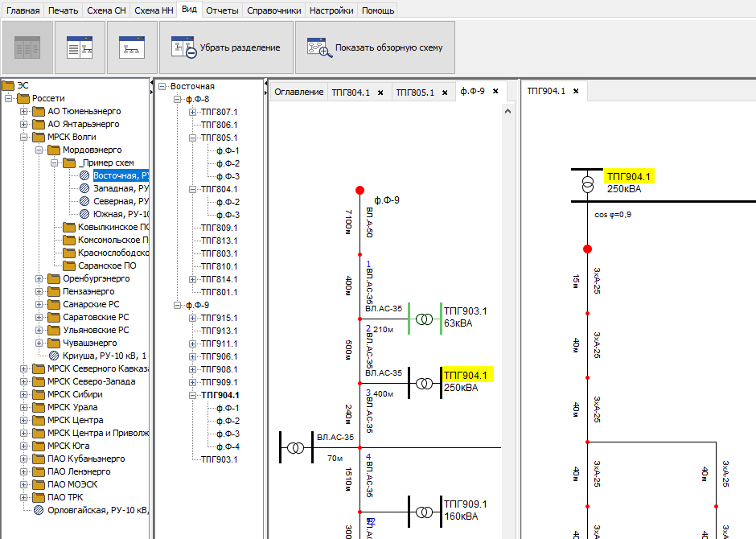Select transformer symbol beside ТПГ909.1 160кВА
The width and height of the screenshot is (756, 539).
point(425,512)
